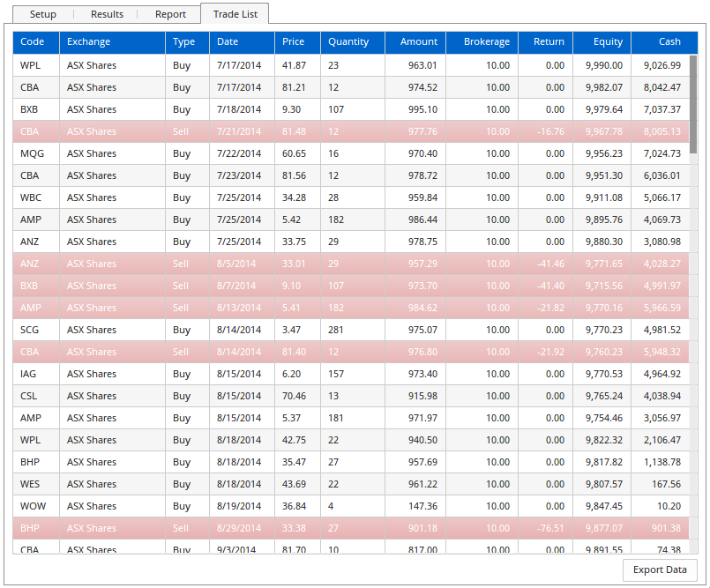The width and height of the screenshot is (710, 588).
Task: Click the equity value 9,990.00
Action: (x=604, y=65)
